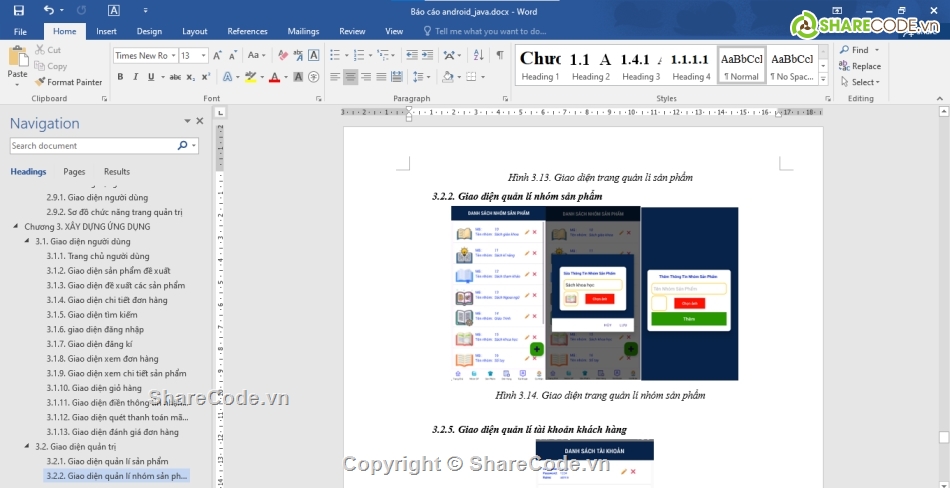The height and width of the screenshot is (488, 950).
Task: Toggle Bold formatting
Action: click(120, 77)
